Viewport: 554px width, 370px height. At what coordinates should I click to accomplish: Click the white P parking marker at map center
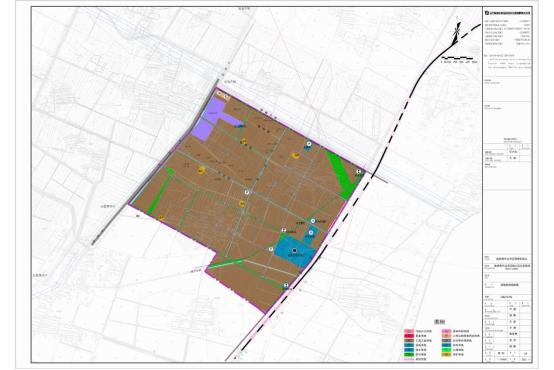pyautogui.click(x=247, y=192)
